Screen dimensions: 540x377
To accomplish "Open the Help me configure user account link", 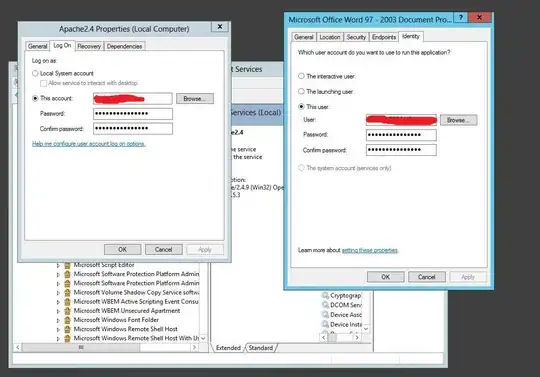I will [x=89, y=144].
